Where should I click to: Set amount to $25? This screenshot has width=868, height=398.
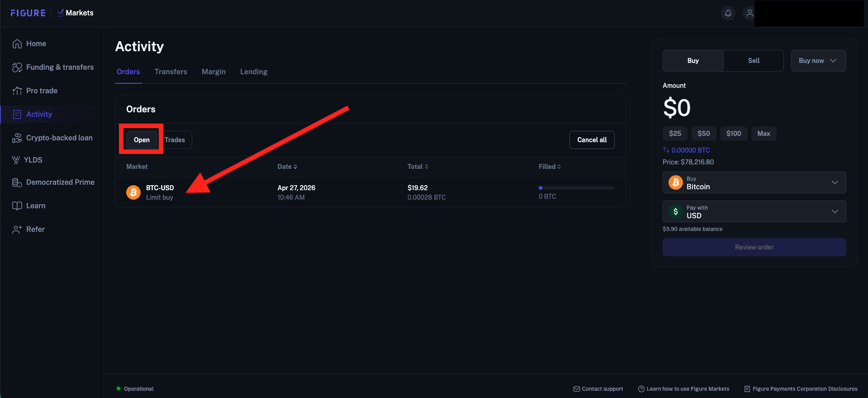coord(675,134)
